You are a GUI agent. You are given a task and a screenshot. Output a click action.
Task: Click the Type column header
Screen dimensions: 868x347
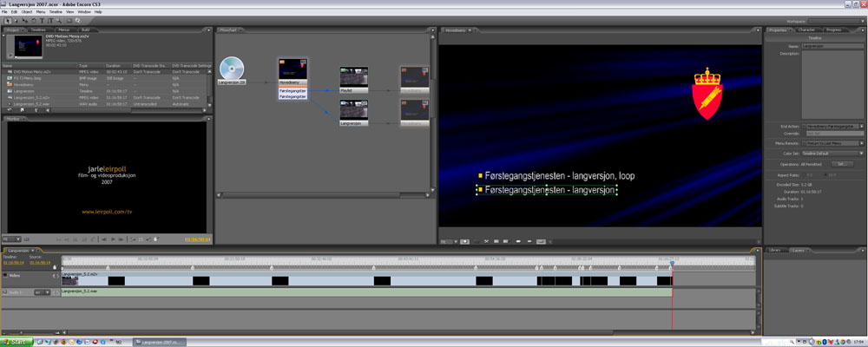pyautogui.click(x=90, y=65)
